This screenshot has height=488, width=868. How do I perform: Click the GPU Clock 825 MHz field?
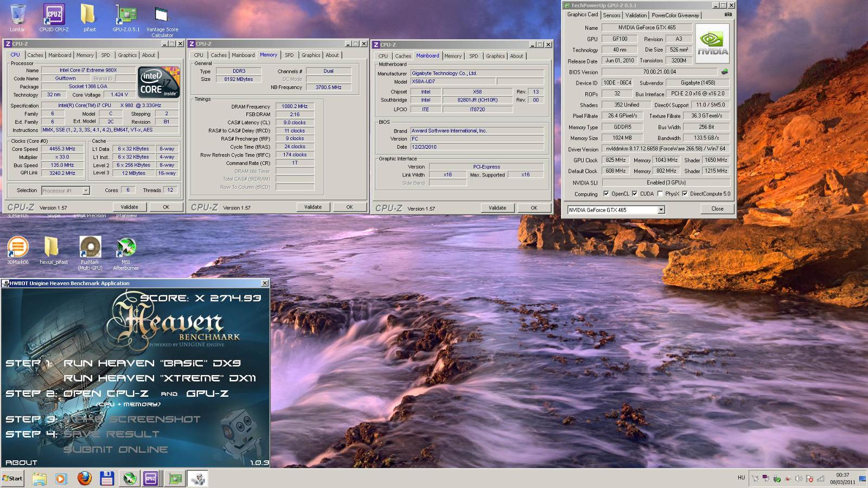pos(616,160)
